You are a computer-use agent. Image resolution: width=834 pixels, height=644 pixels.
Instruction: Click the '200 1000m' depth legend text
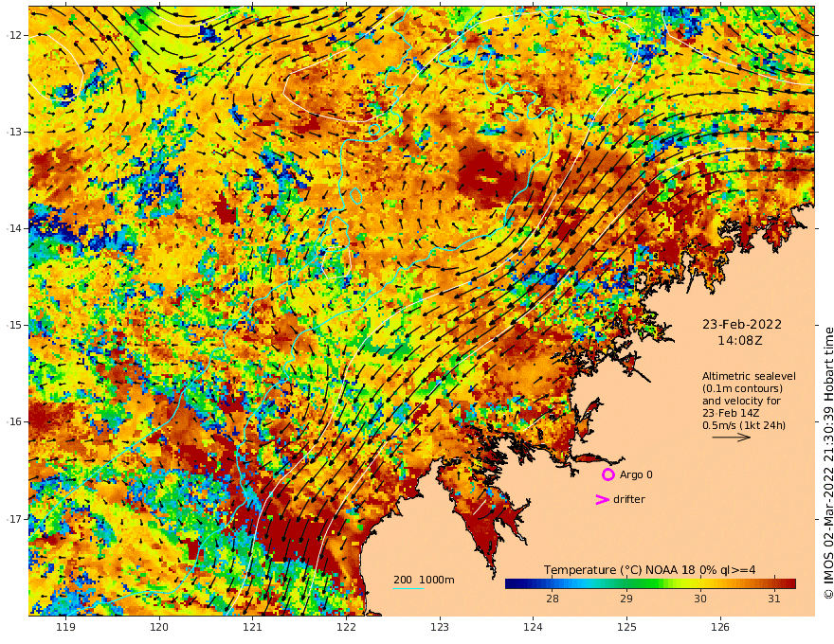(x=424, y=580)
